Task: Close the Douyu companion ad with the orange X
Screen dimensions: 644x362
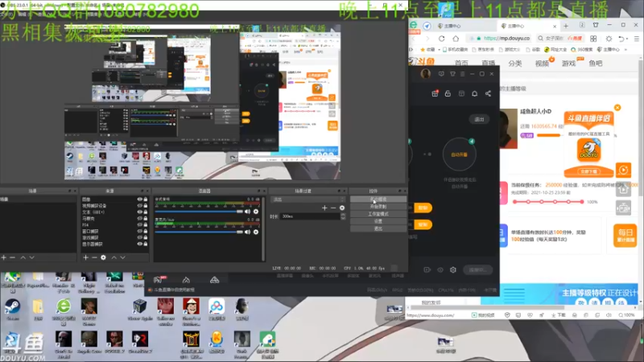Action: click(x=617, y=108)
